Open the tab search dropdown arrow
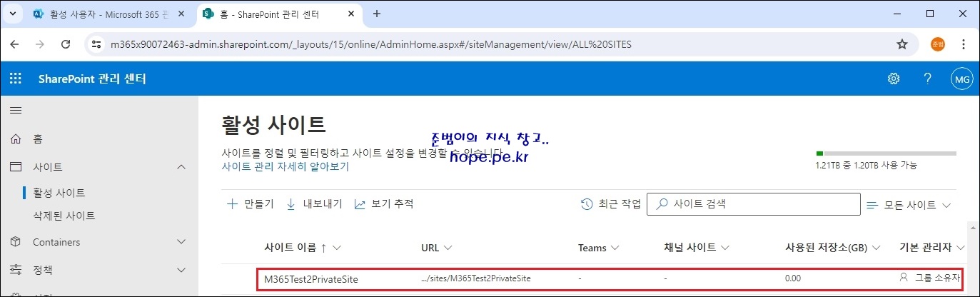 [12, 14]
